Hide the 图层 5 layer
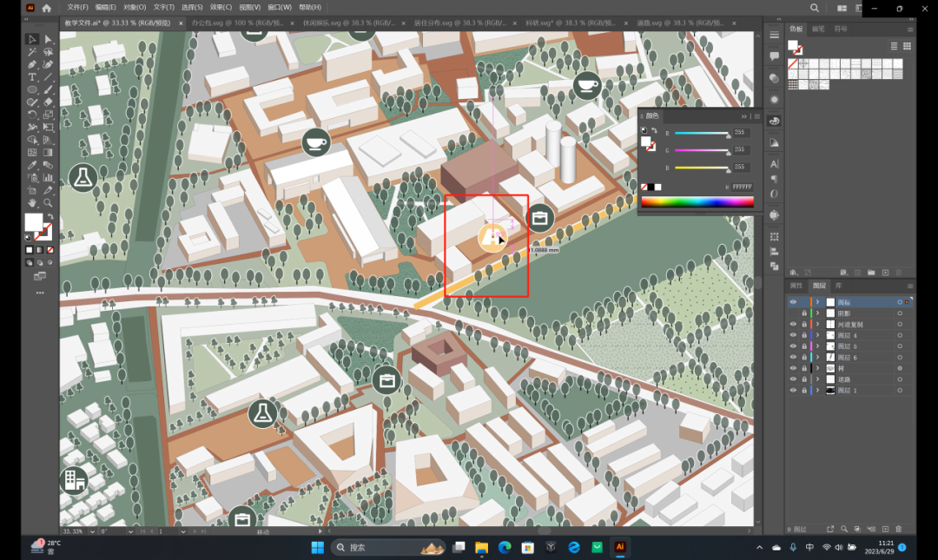This screenshot has width=938, height=560. pyautogui.click(x=793, y=346)
